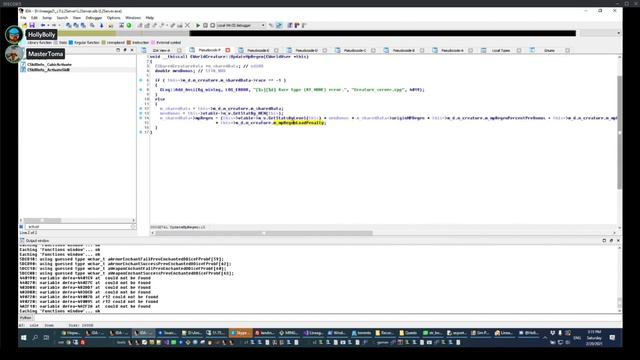Click the Open file toolbar icon

(x=25, y=25)
